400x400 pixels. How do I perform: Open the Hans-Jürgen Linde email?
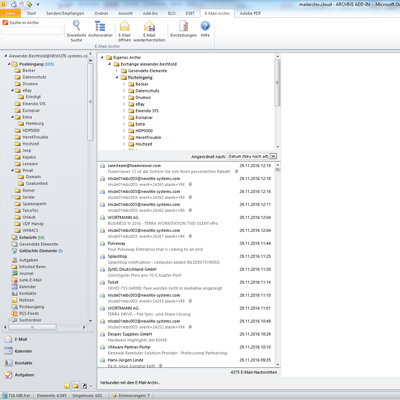click(x=186, y=363)
